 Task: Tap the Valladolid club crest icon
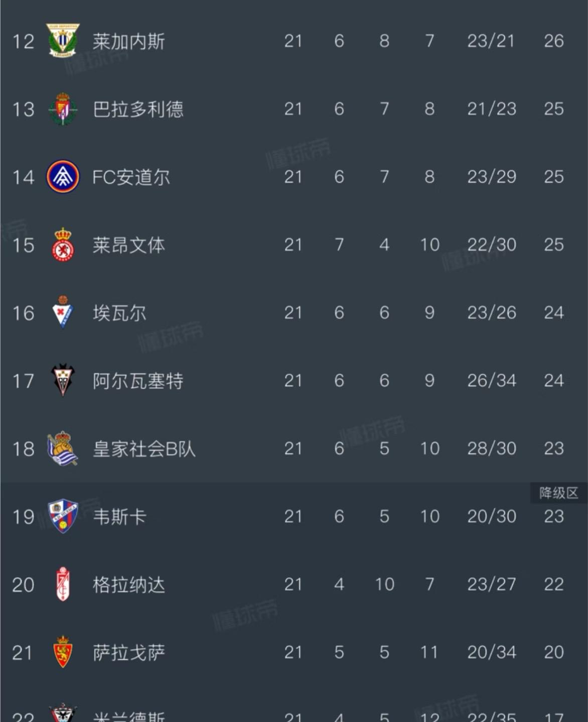[x=63, y=109]
